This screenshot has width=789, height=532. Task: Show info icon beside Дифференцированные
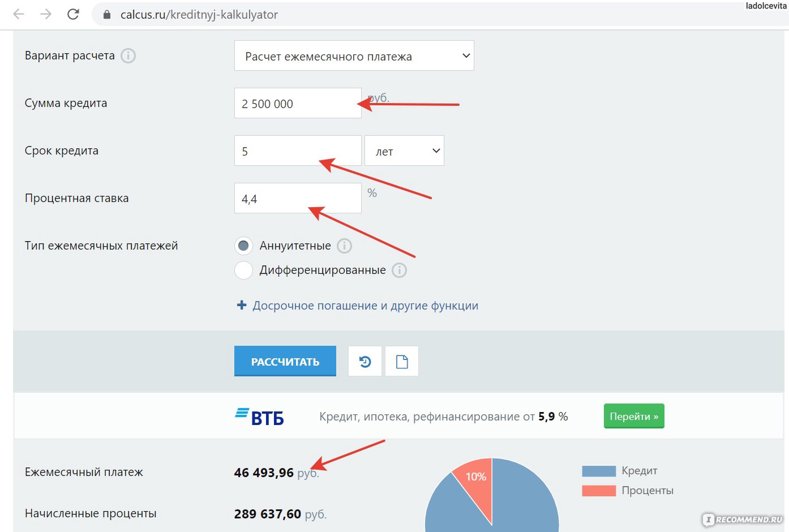click(399, 271)
